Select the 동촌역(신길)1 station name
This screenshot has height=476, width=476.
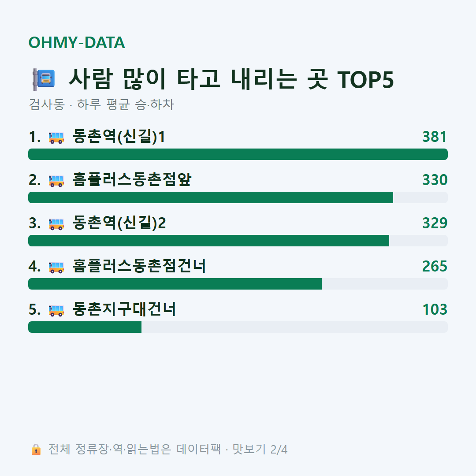tap(119, 137)
